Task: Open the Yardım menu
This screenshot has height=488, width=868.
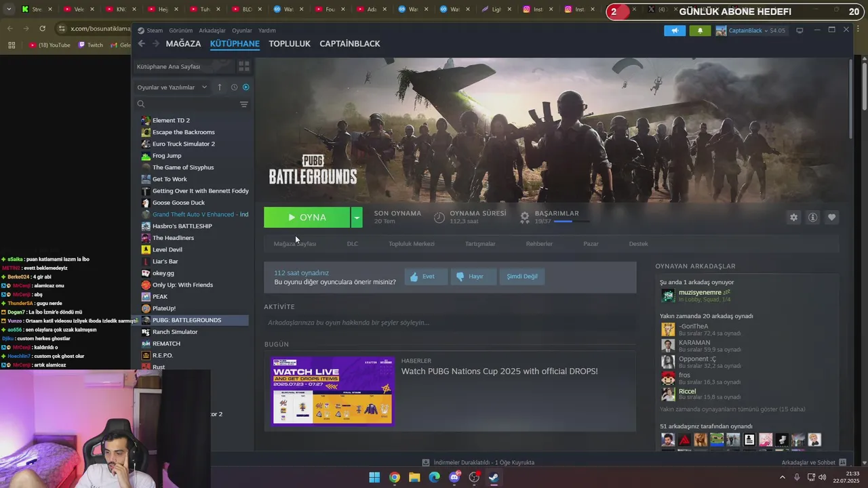Action: (267, 30)
